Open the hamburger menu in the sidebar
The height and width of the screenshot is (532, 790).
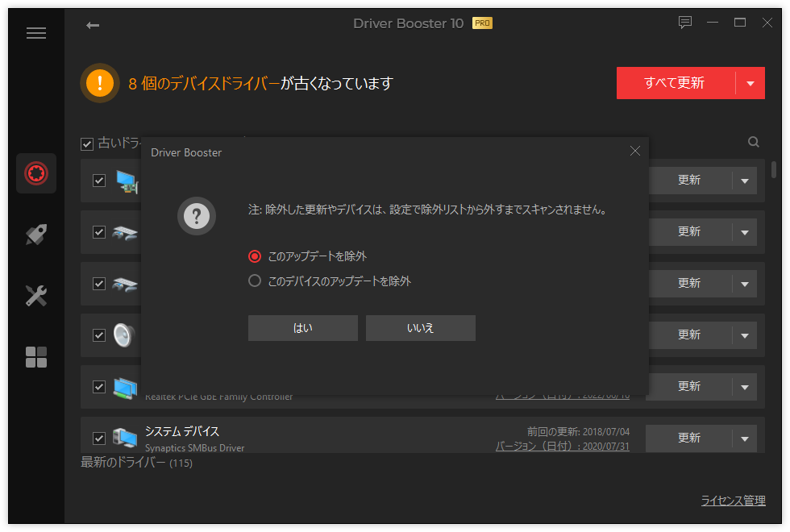[36, 33]
